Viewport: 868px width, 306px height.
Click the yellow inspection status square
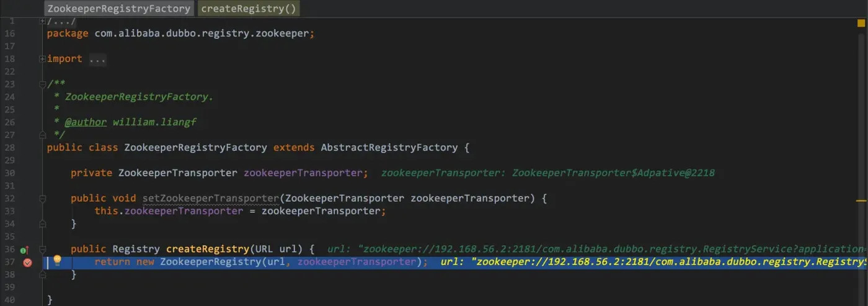click(x=861, y=24)
